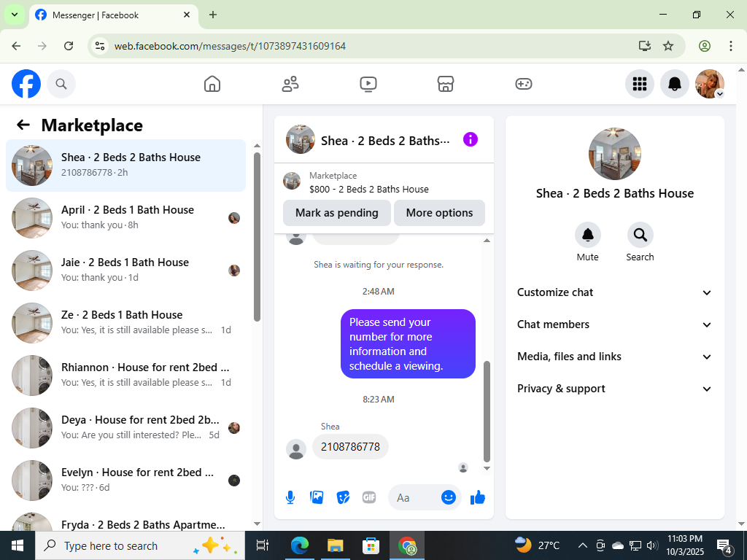
Task: Open the Marketplace storefront icon
Action: coord(446,84)
